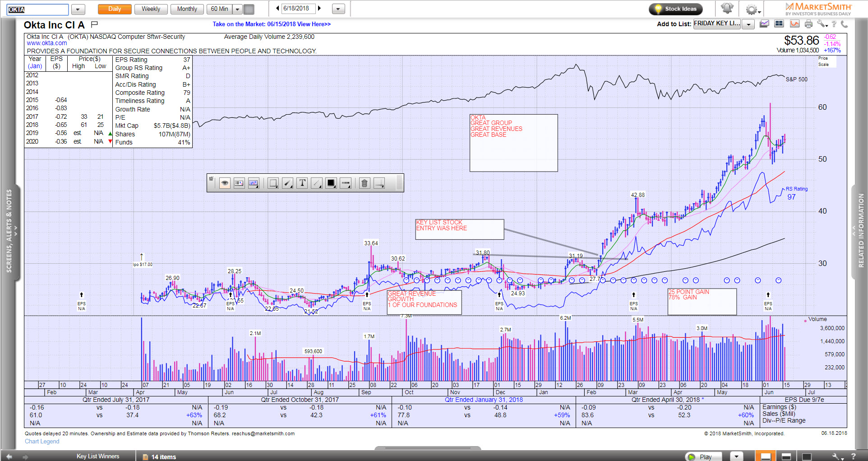This screenshot has height=461, width=868.
Task: Select the Text annotation tool
Action: point(302,183)
